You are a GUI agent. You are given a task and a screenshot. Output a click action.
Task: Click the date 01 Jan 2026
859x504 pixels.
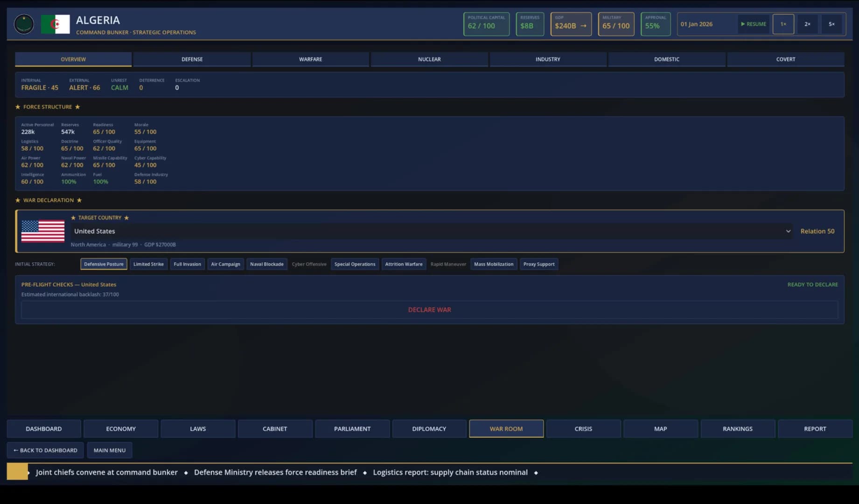(696, 24)
